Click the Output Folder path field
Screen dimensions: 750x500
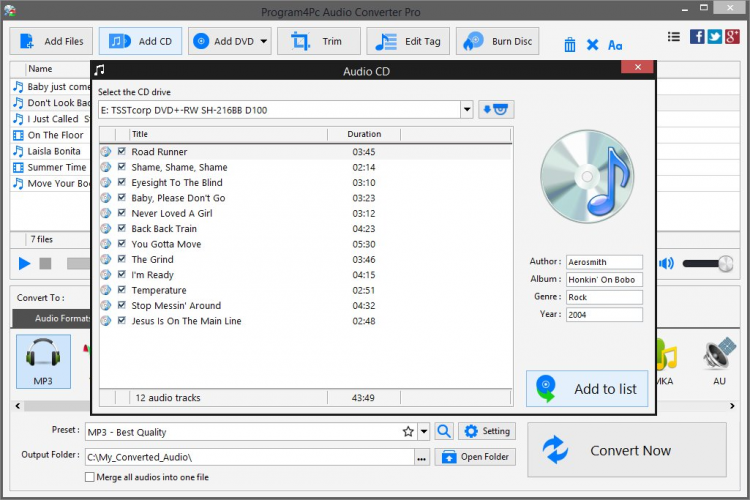(250, 457)
